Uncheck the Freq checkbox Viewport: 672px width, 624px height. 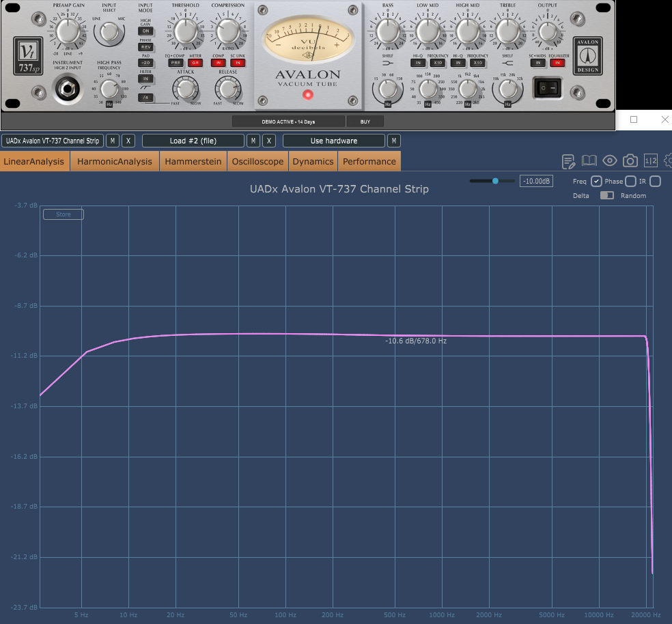[596, 182]
